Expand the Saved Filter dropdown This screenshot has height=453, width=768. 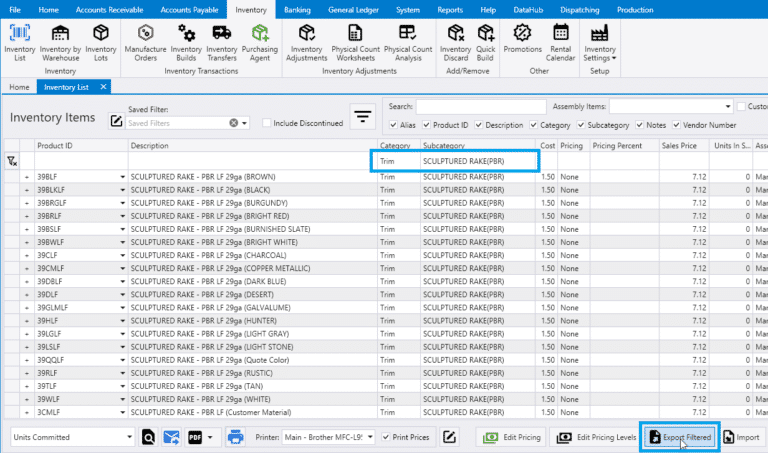(x=244, y=123)
